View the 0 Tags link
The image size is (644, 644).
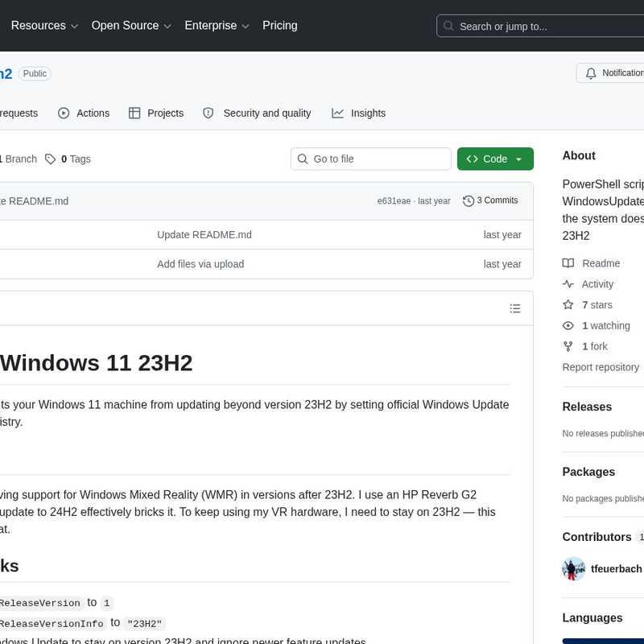click(68, 159)
